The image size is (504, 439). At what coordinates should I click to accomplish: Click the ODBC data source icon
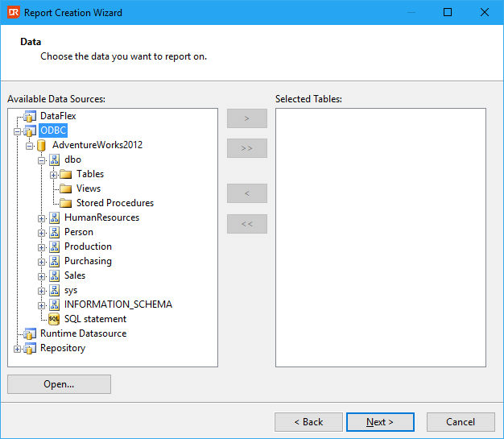(x=30, y=130)
